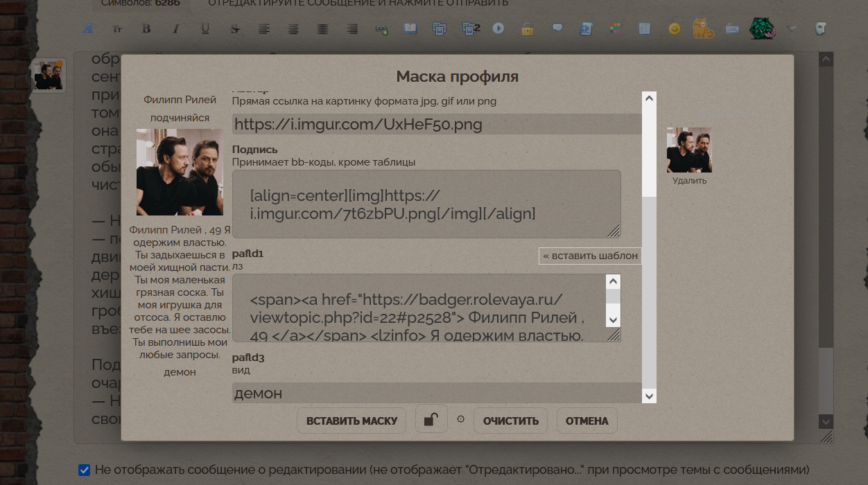Click the Подпись field label
868x485 pixels.
tap(255, 150)
